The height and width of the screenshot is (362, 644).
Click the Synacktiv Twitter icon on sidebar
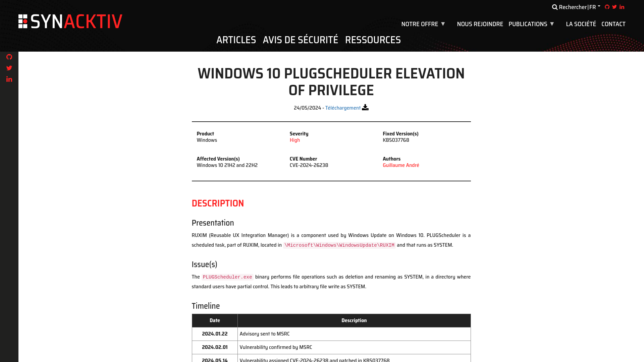(9, 68)
